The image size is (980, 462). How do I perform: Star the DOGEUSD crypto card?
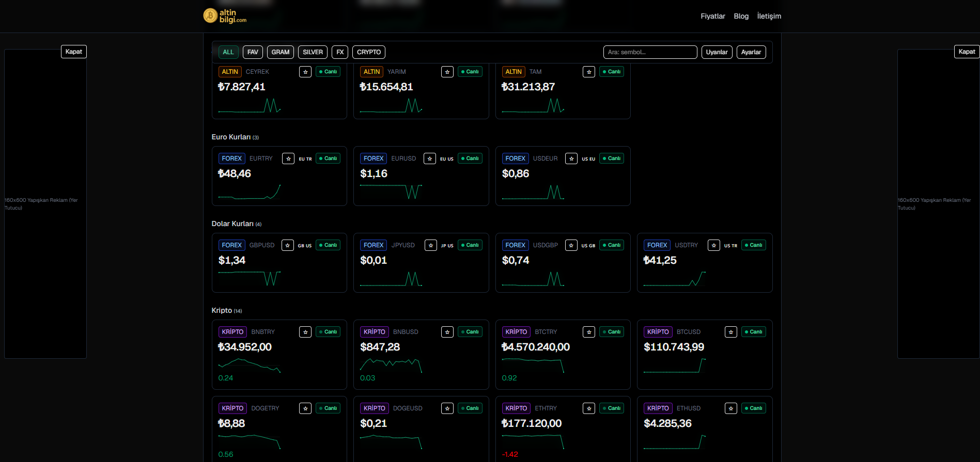click(447, 408)
